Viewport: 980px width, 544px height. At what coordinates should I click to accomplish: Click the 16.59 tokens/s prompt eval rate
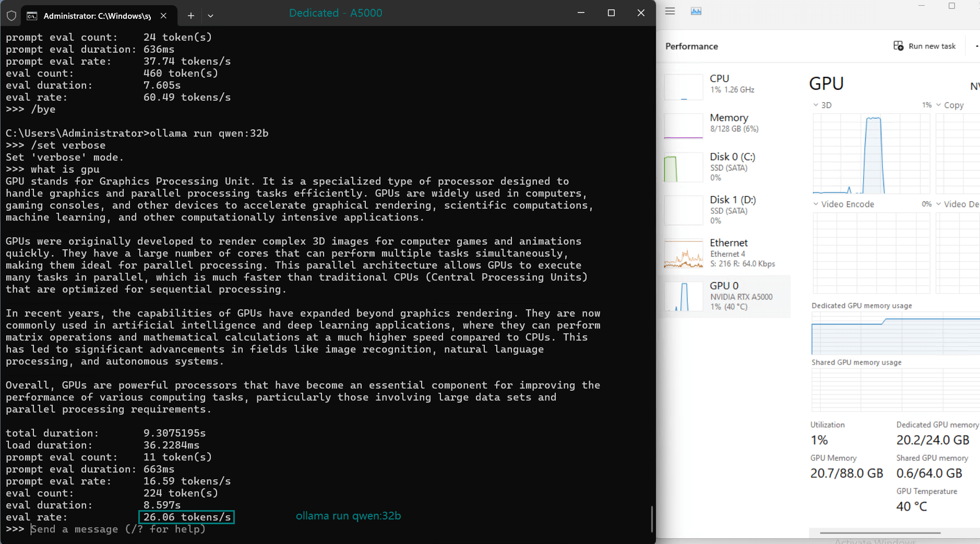pyautogui.click(x=187, y=481)
